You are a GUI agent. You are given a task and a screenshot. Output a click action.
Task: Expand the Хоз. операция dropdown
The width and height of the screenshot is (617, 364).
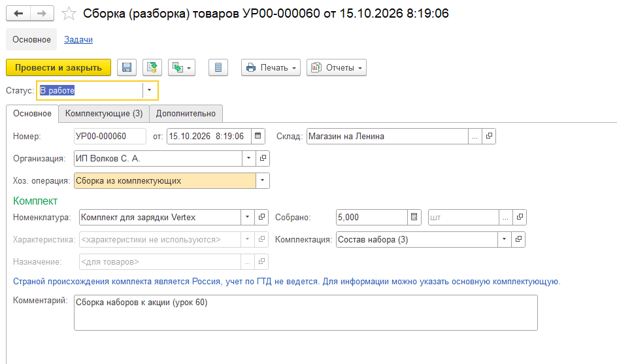(x=263, y=180)
